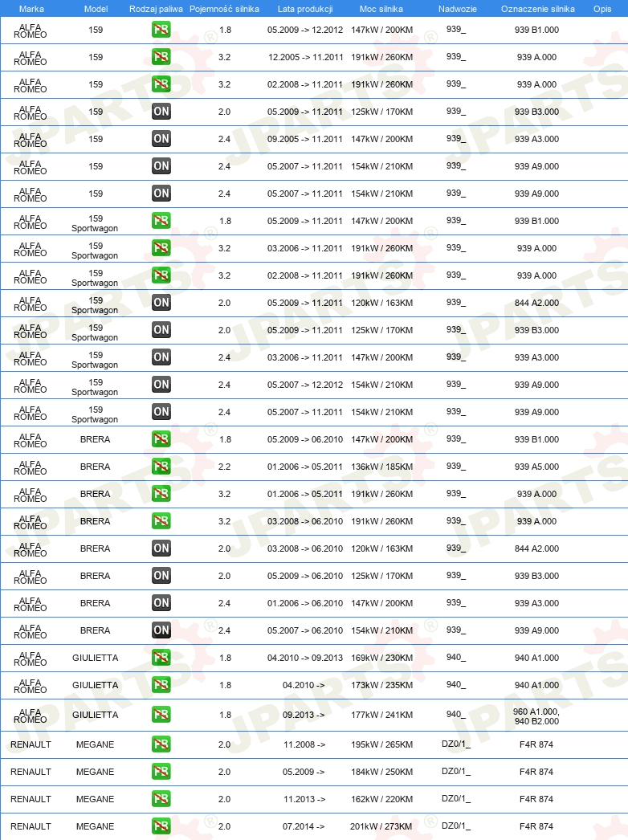The image size is (628, 840).
Task: Click ON icon for BRERA 2.4 154kW / 210KM
Action: tap(161, 630)
